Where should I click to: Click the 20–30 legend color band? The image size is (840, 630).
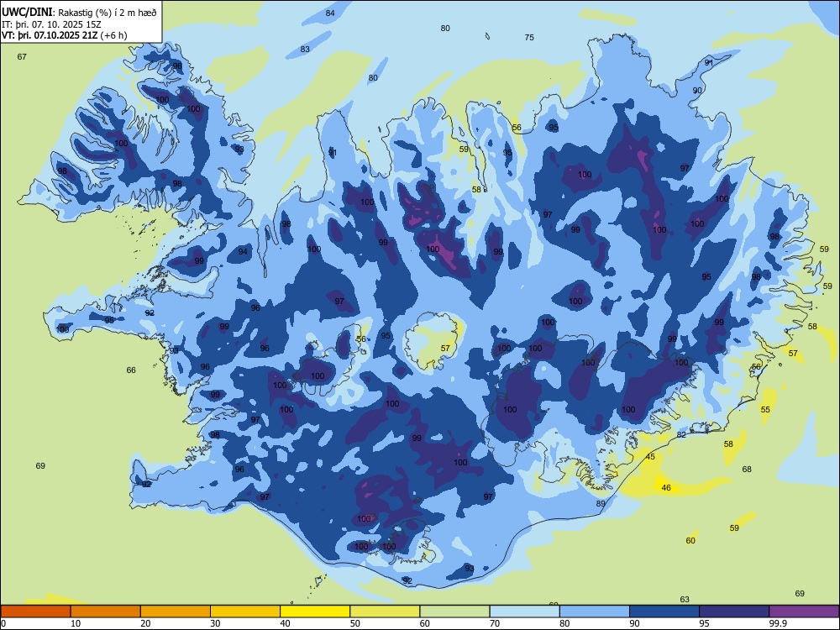[x=176, y=612]
